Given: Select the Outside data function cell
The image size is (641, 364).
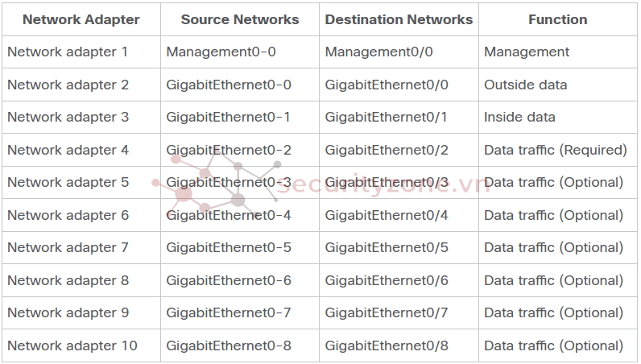Looking at the screenshot, I should [557, 85].
